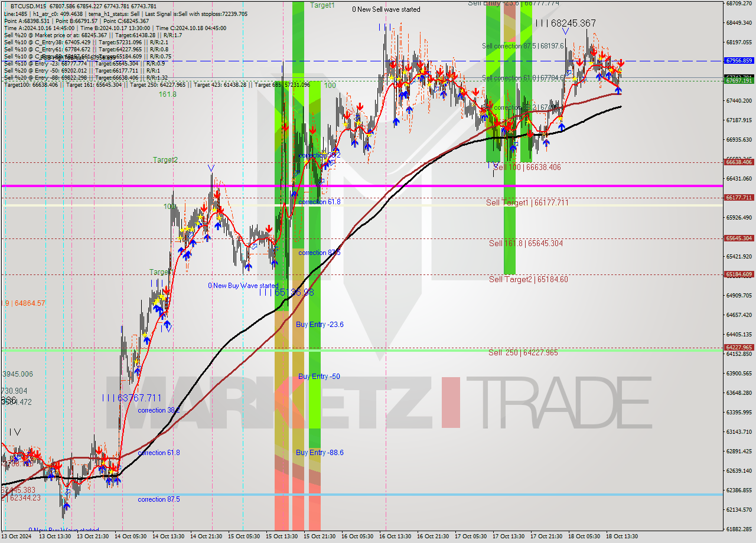Select the magenta horizontal level line
Screen dimensions: 756x543
[x=361, y=186]
